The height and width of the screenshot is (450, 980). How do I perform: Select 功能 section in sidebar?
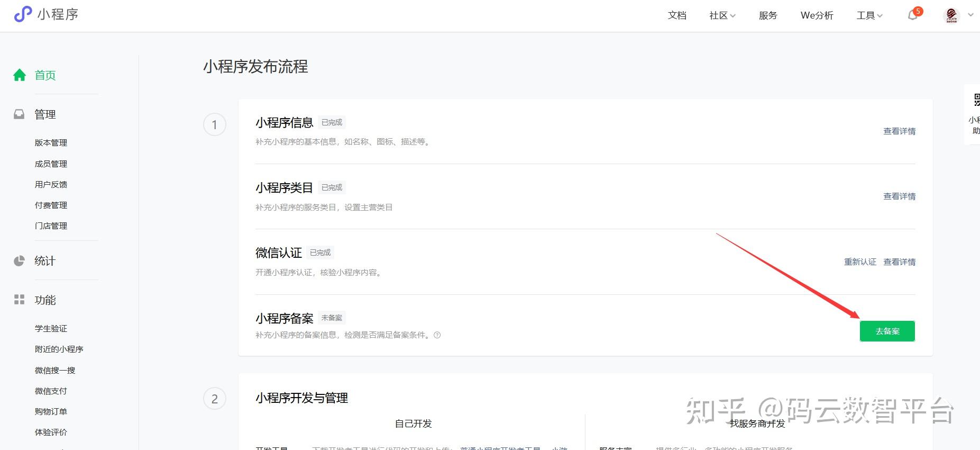coord(45,300)
